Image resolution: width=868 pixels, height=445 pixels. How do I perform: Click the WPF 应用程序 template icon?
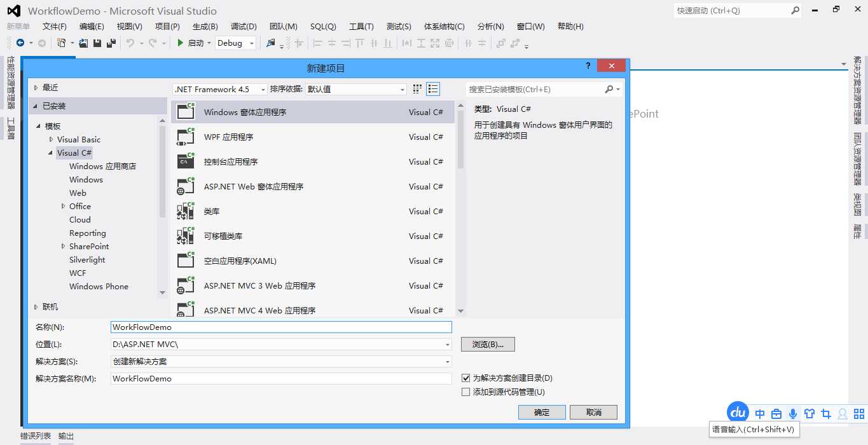(x=186, y=137)
